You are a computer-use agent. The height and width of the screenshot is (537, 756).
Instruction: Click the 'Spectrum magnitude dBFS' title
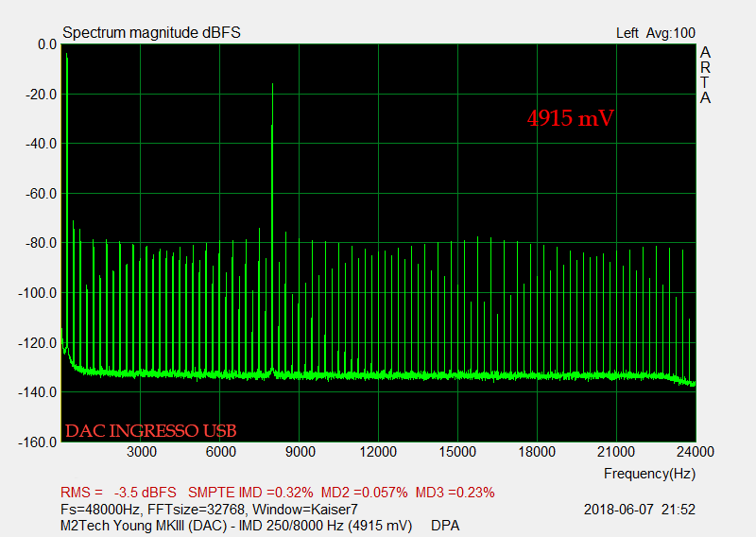click(x=151, y=33)
